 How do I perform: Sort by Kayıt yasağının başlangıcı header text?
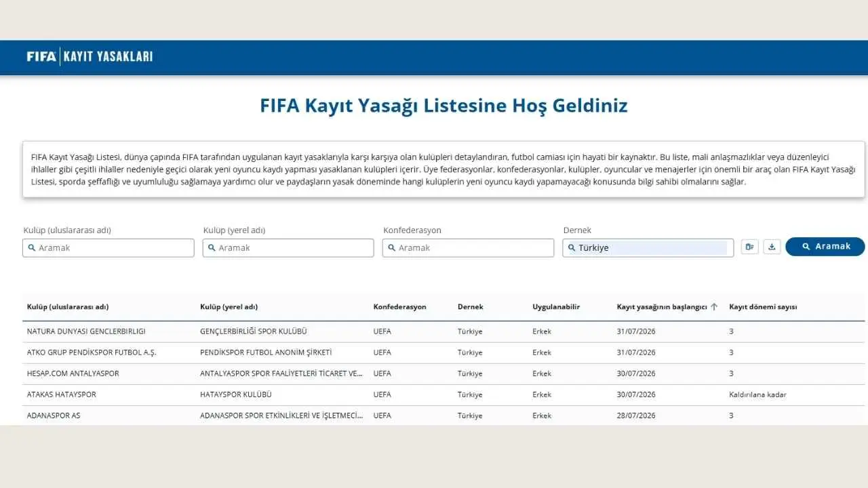(662, 307)
